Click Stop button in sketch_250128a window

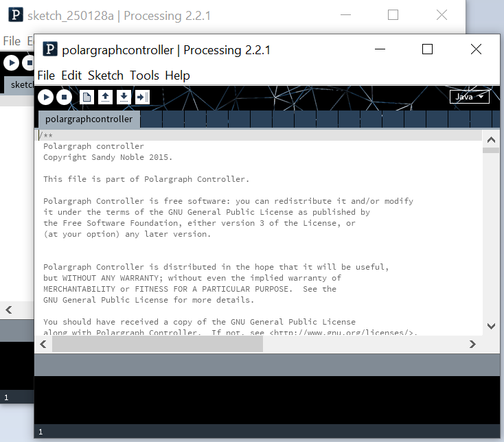(29, 62)
